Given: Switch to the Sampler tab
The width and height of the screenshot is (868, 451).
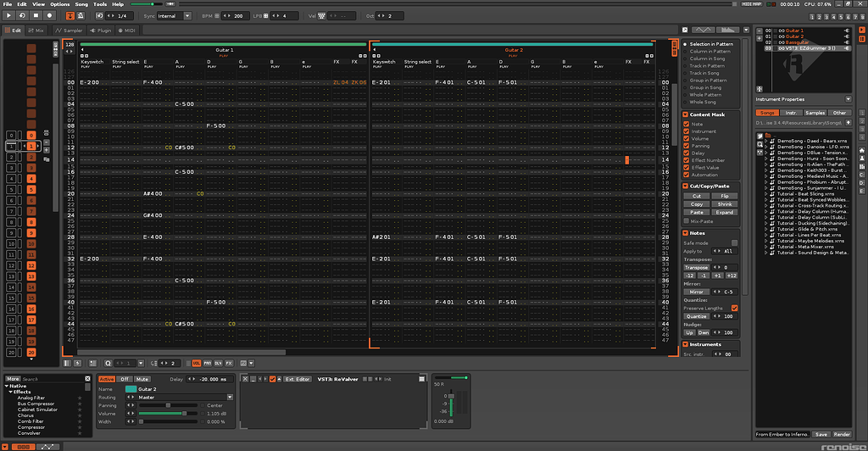Looking at the screenshot, I should (x=69, y=31).
